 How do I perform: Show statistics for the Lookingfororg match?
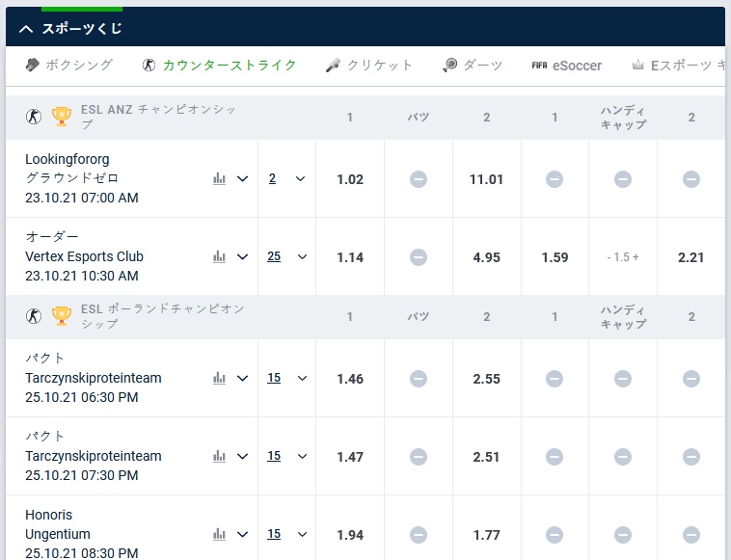click(x=219, y=178)
